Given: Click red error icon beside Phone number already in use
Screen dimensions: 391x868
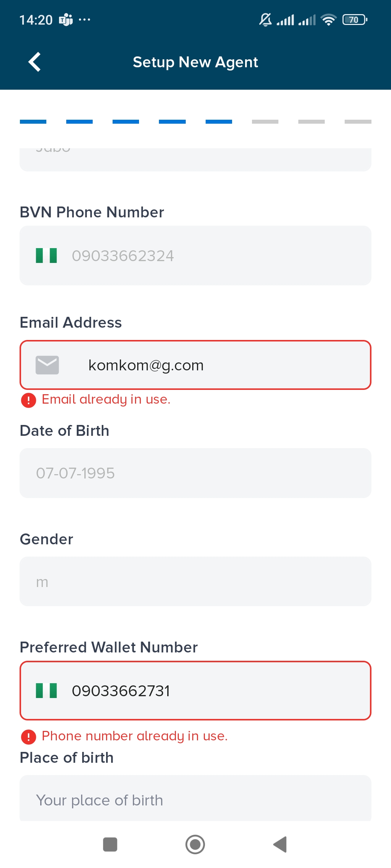Looking at the screenshot, I should 29,737.
